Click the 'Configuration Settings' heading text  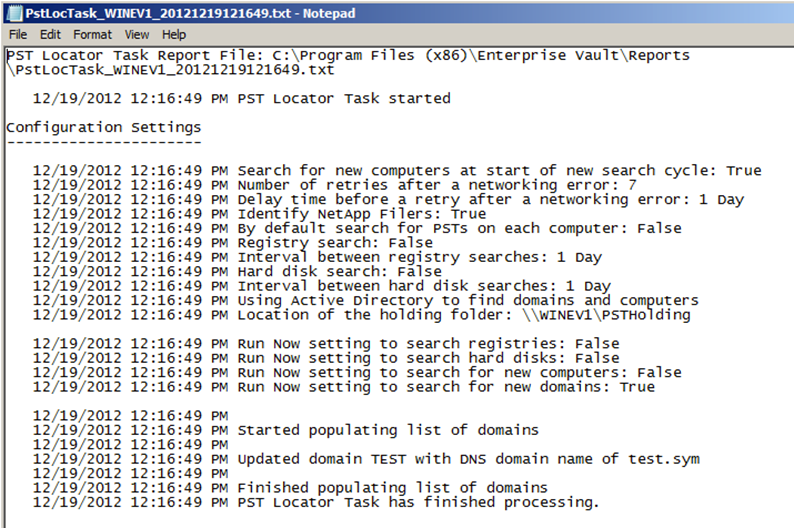pos(103,127)
